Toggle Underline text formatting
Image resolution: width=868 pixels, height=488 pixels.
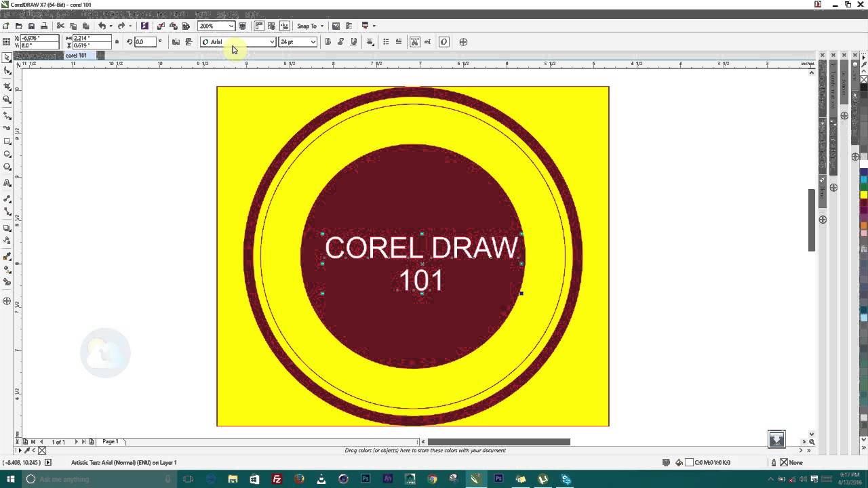(353, 42)
